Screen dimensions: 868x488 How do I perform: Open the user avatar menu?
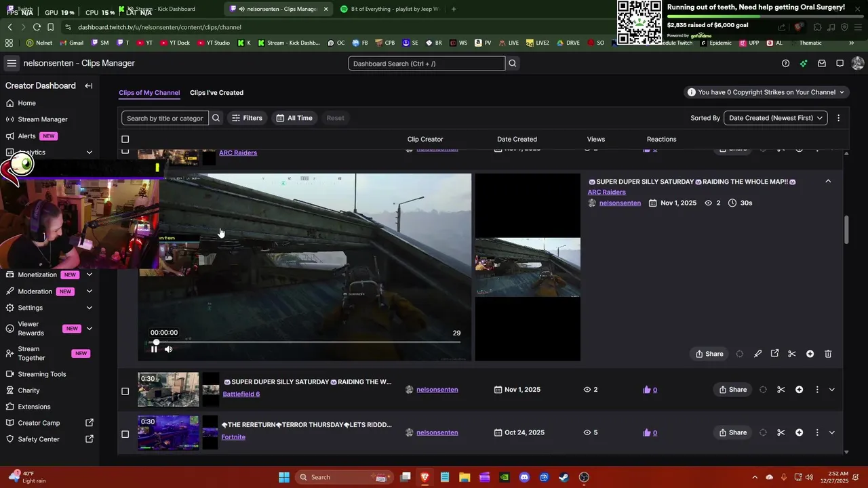click(x=857, y=63)
